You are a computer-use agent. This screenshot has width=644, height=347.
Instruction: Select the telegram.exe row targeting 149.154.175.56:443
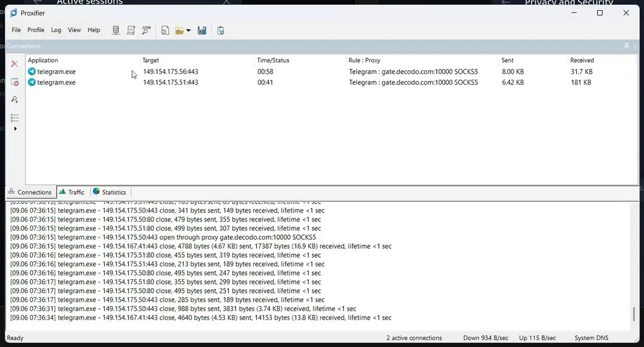tap(332, 71)
